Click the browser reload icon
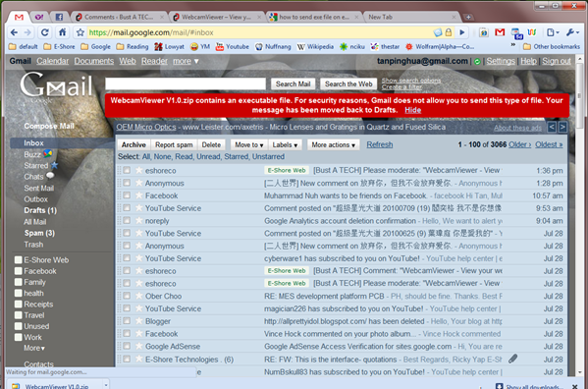 coord(44,32)
